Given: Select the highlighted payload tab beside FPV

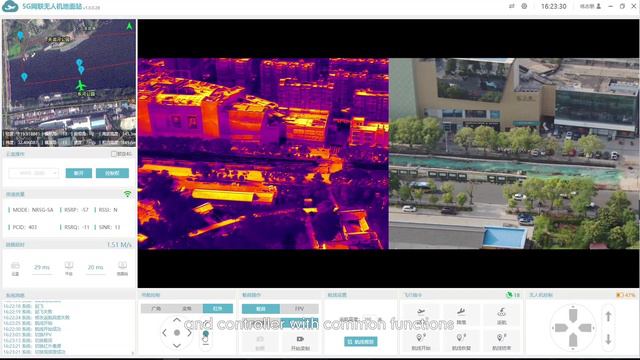Looking at the screenshot, I should pyautogui.click(x=261, y=309).
